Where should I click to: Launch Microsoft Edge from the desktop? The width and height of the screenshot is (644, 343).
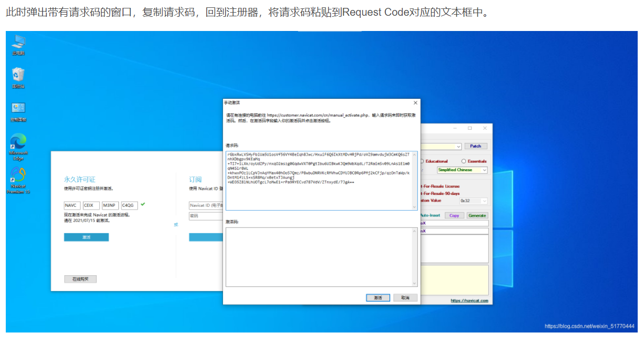(x=18, y=147)
